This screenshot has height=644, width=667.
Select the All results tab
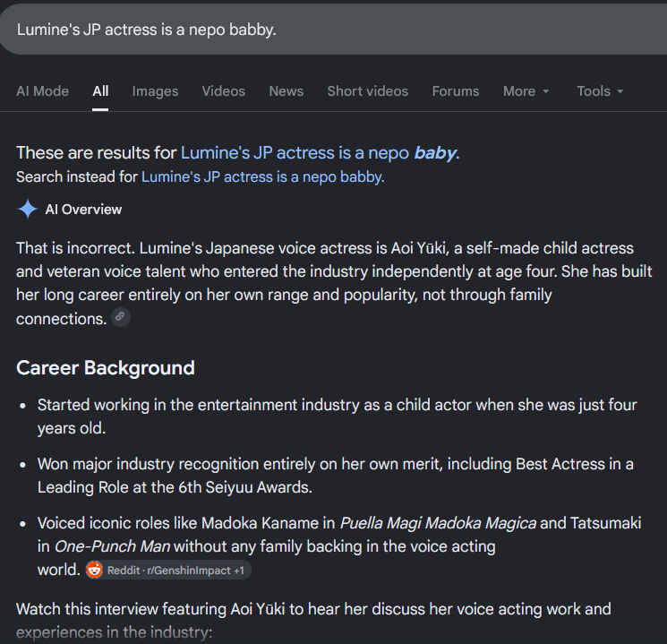point(100,91)
